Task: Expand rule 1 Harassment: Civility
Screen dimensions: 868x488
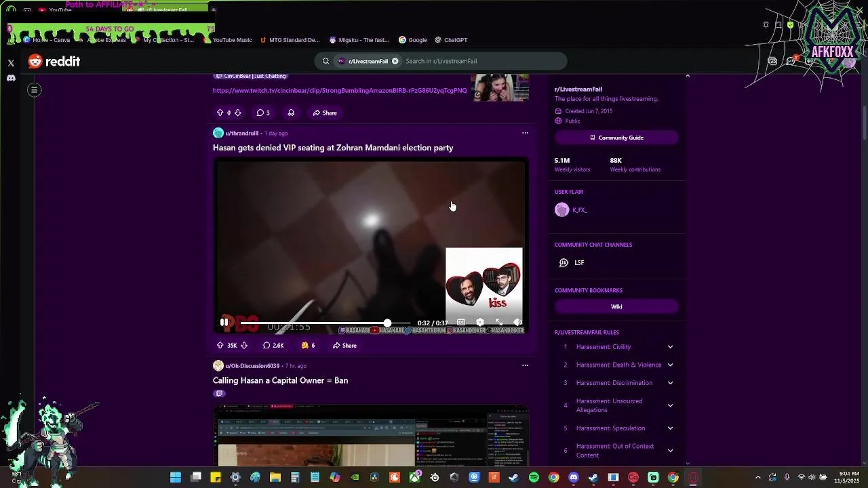Action: coord(616,347)
